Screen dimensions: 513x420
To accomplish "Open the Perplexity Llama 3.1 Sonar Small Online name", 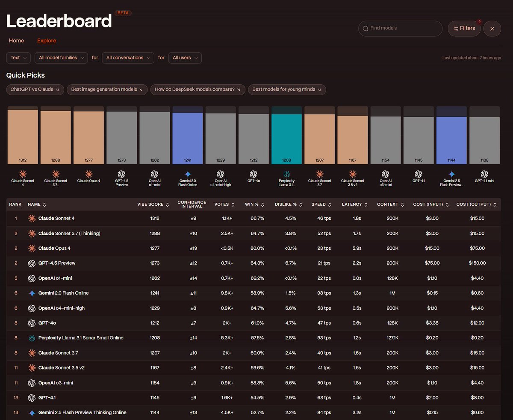I will (81, 338).
